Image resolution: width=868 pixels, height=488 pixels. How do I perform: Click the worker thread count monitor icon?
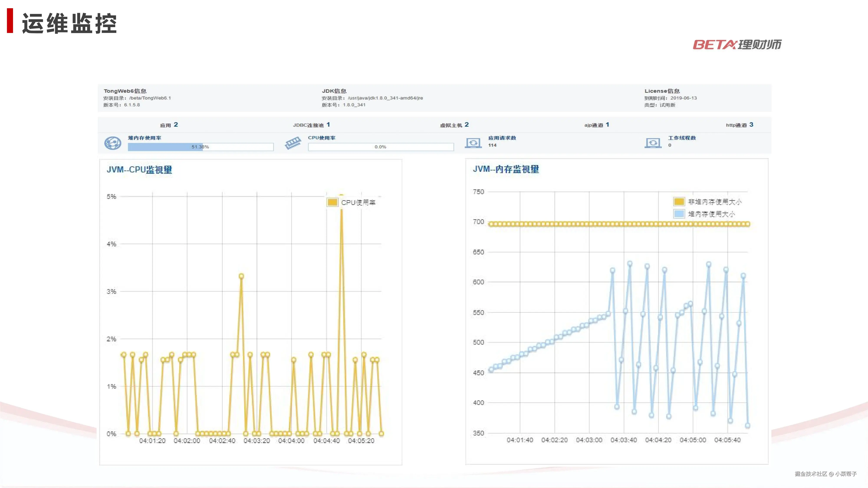click(653, 143)
